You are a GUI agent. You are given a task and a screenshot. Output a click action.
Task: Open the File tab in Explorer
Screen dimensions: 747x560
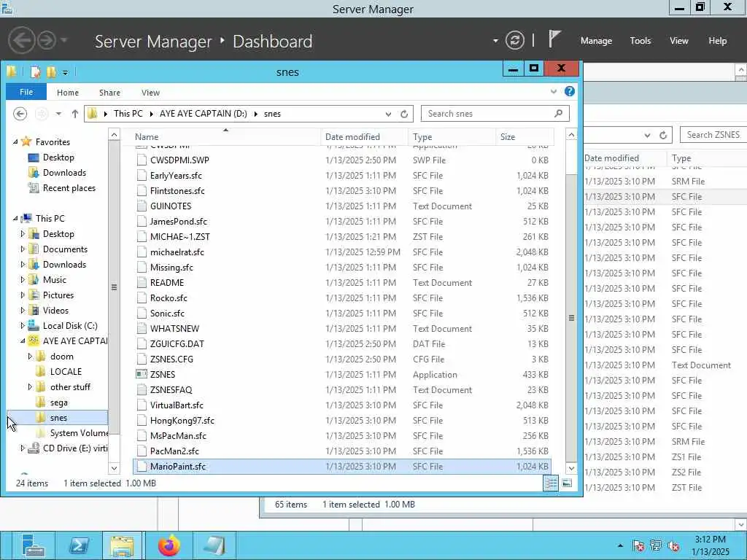(x=26, y=92)
